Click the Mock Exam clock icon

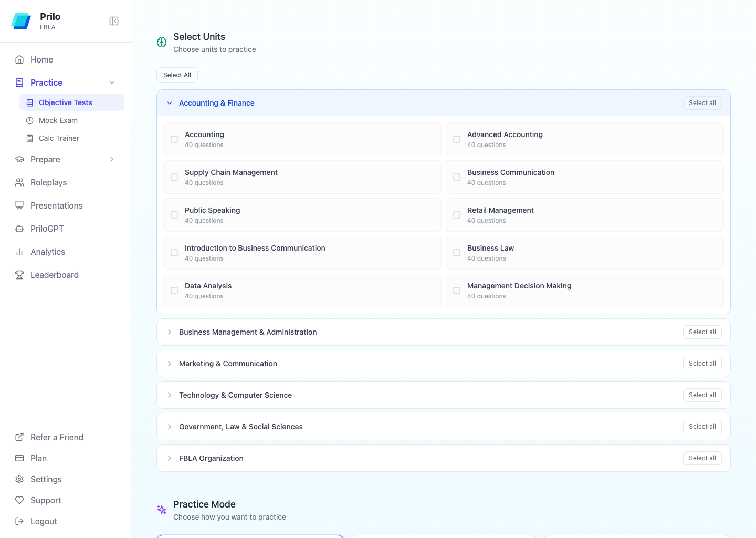[x=30, y=120]
